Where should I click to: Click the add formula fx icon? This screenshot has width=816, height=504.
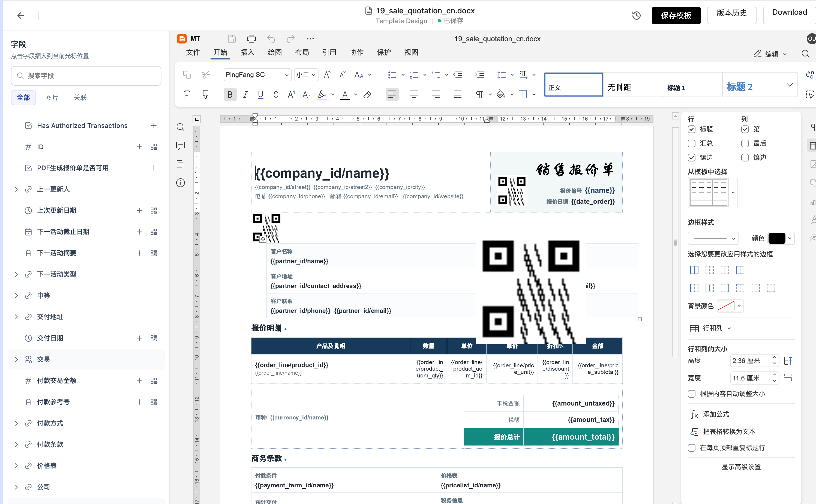[x=694, y=414]
